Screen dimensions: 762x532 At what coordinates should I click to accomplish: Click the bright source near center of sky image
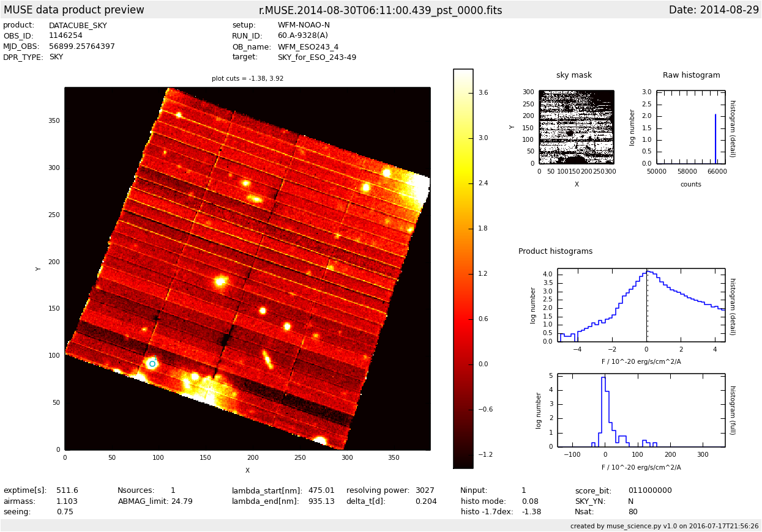coord(220,281)
